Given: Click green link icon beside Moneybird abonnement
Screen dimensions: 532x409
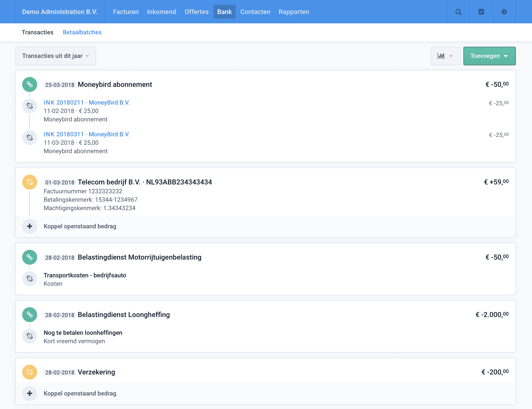Looking at the screenshot, I should 29,85.
